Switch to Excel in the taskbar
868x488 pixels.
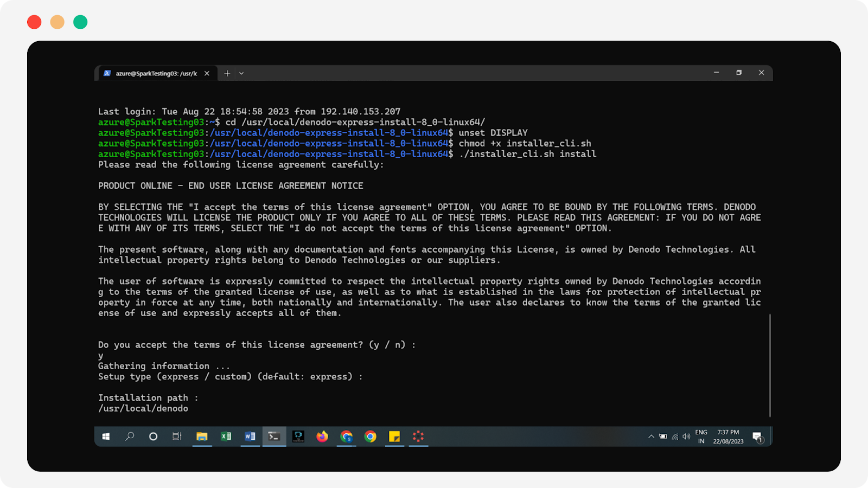pos(226,436)
